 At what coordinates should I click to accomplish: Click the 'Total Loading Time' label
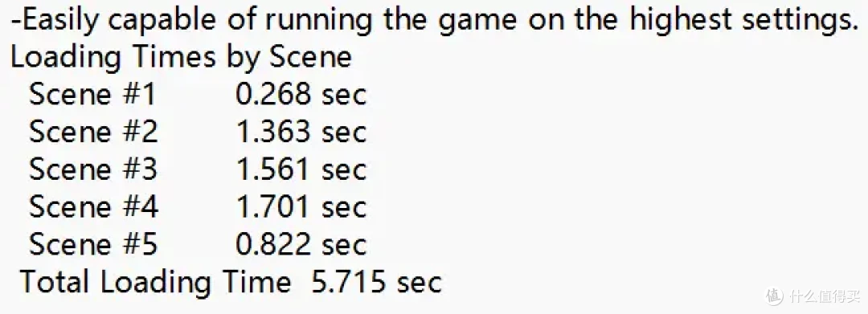156,283
